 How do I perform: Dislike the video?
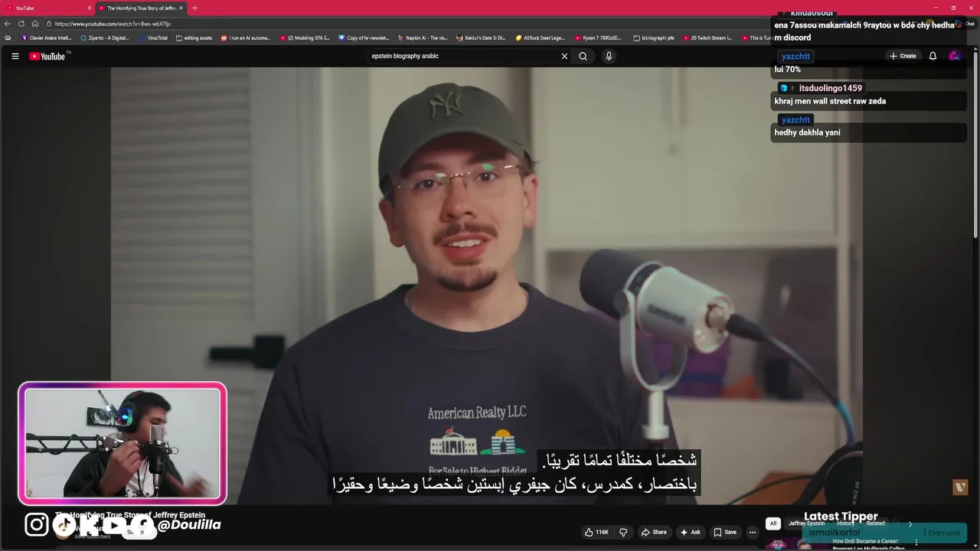pyautogui.click(x=623, y=532)
